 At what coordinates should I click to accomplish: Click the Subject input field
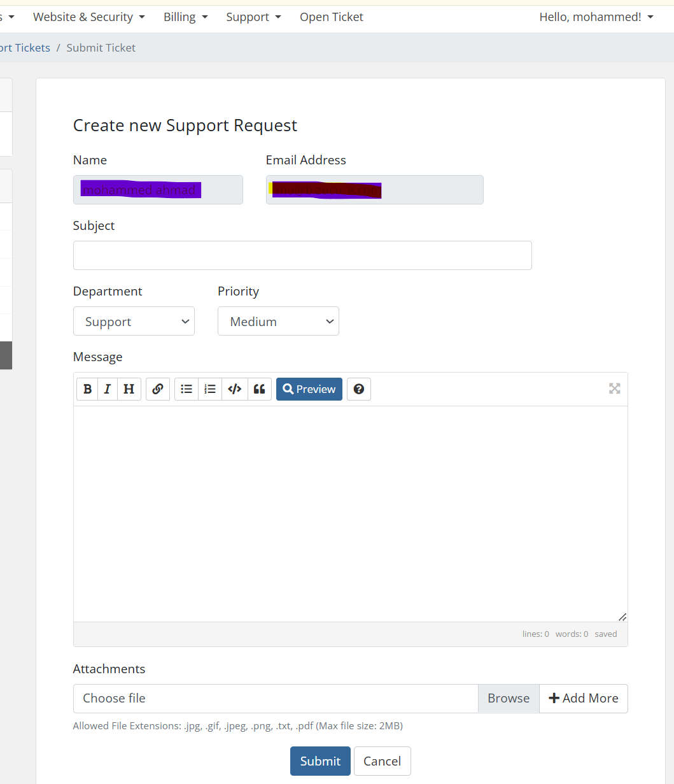[302, 255]
